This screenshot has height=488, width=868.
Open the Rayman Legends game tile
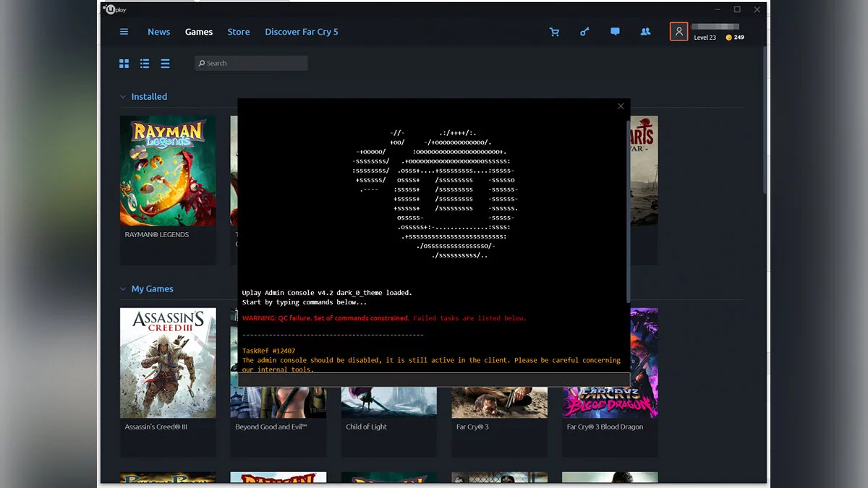168,171
